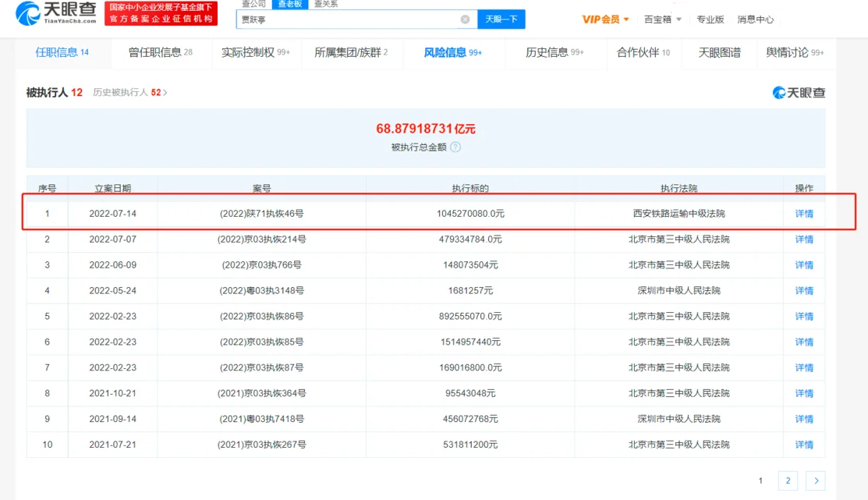Image resolution: width=868 pixels, height=500 pixels.
Task: Go to next page with the arrow button
Action: pyautogui.click(x=815, y=480)
